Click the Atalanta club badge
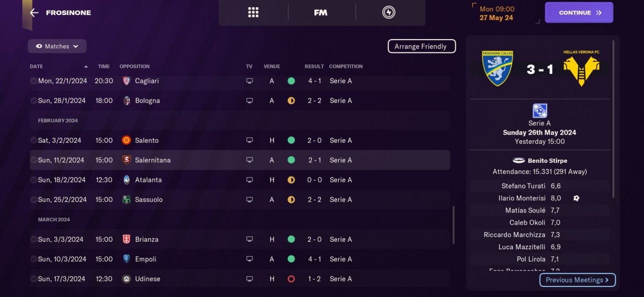 tap(127, 180)
